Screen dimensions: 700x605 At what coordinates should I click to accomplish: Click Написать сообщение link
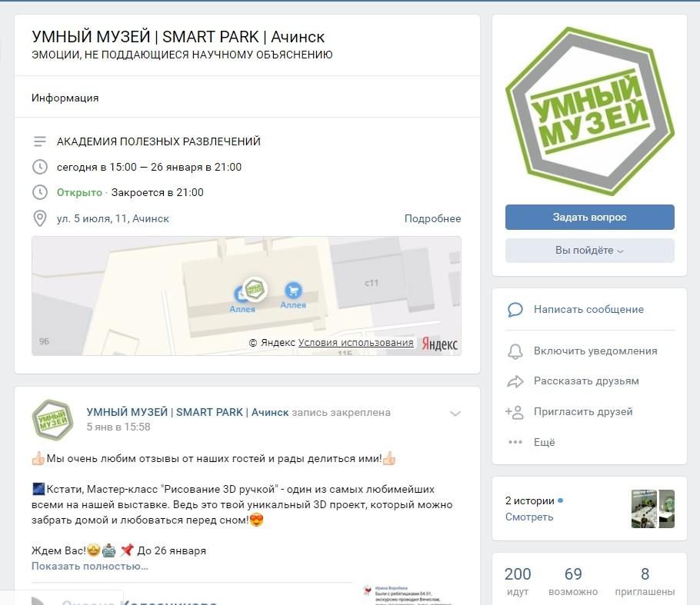[x=588, y=309]
